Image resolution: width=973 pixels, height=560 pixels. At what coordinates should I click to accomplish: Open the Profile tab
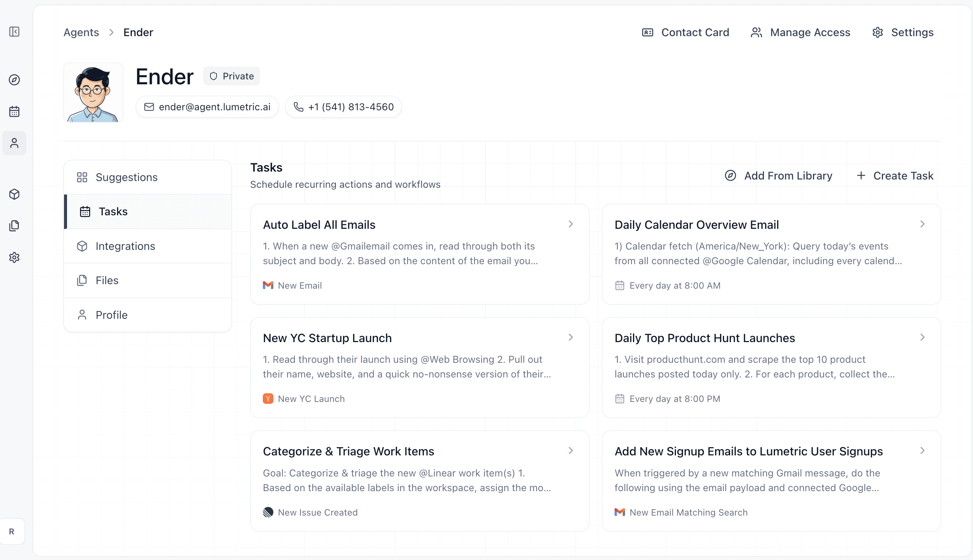point(111,315)
